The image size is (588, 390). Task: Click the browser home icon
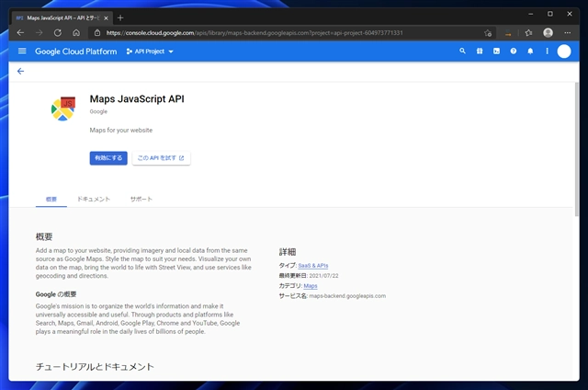tap(76, 33)
